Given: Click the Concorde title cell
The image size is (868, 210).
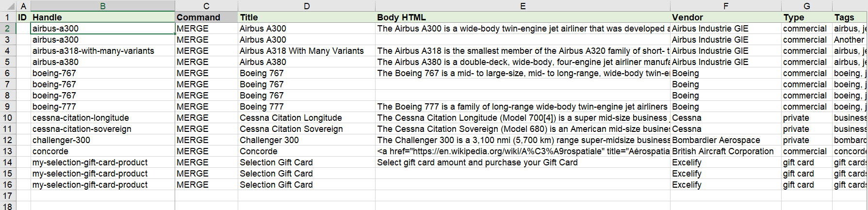Looking at the screenshot, I should point(306,151).
